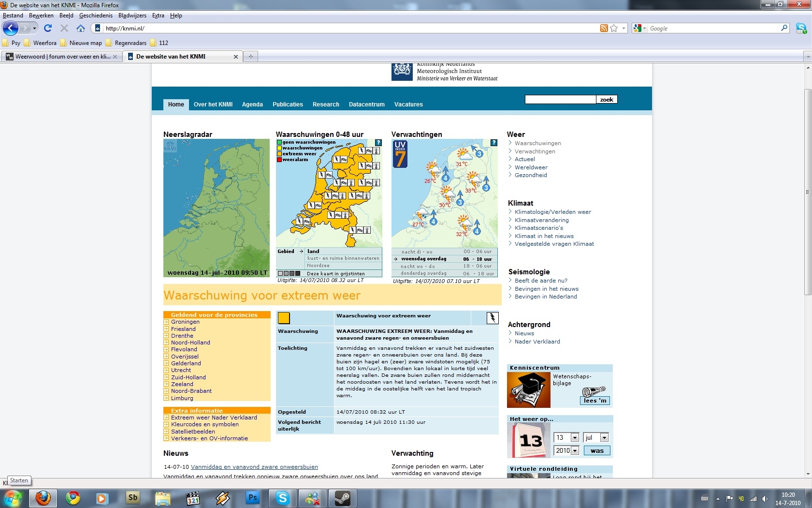Open the year dropdown showing 2010
The image size is (812, 508).
pyautogui.click(x=575, y=450)
